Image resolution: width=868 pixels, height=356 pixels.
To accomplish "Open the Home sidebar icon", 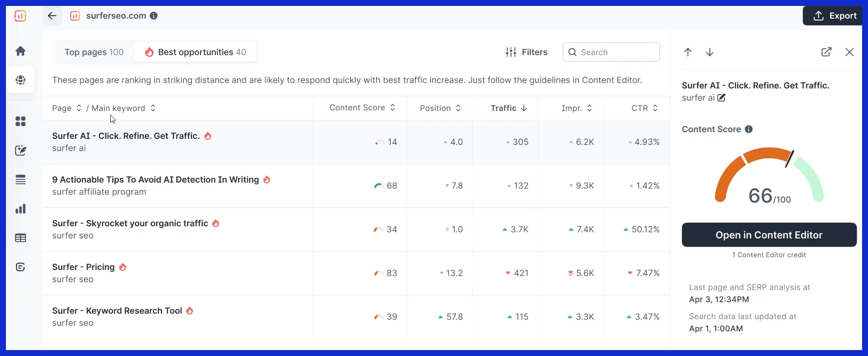I will [21, 51].
